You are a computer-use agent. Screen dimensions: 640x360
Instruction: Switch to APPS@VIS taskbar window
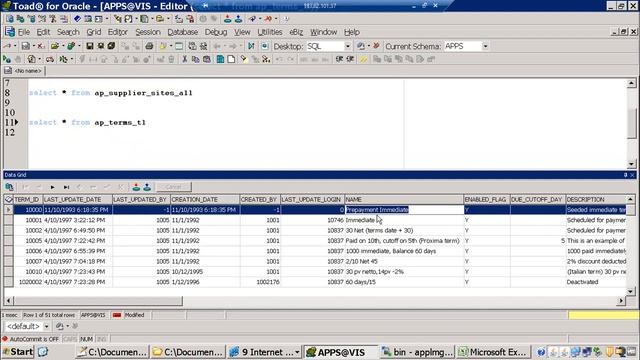340,352
